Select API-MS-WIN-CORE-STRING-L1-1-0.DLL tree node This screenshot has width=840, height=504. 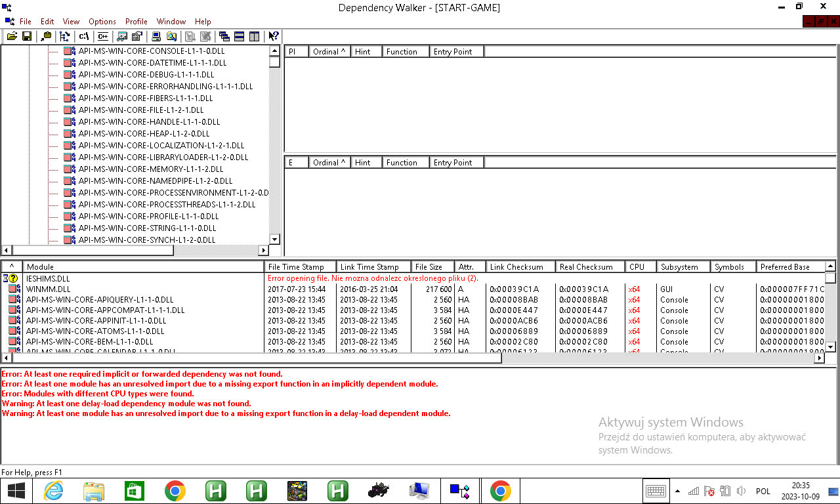click(147, 228)
